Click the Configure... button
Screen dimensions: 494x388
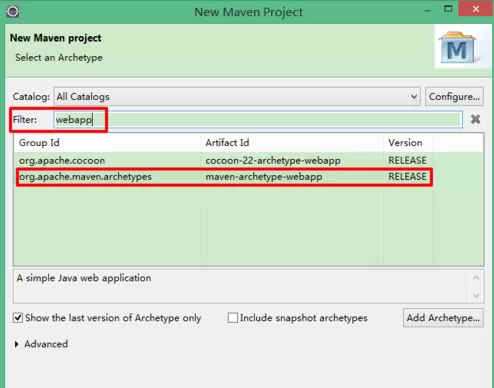point(454,97)
